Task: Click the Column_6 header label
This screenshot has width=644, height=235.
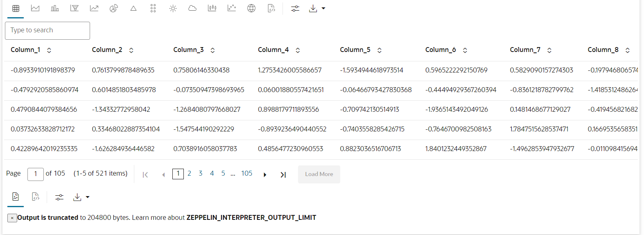Action: point(441,50)
